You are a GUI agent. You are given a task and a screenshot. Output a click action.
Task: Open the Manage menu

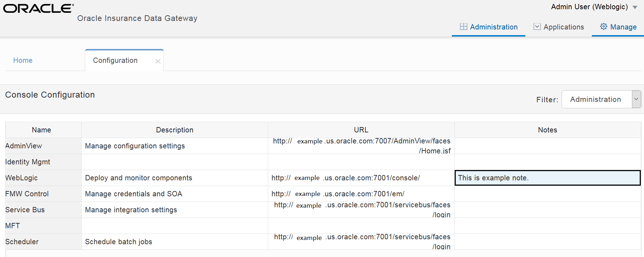click(x=618, y=27)
